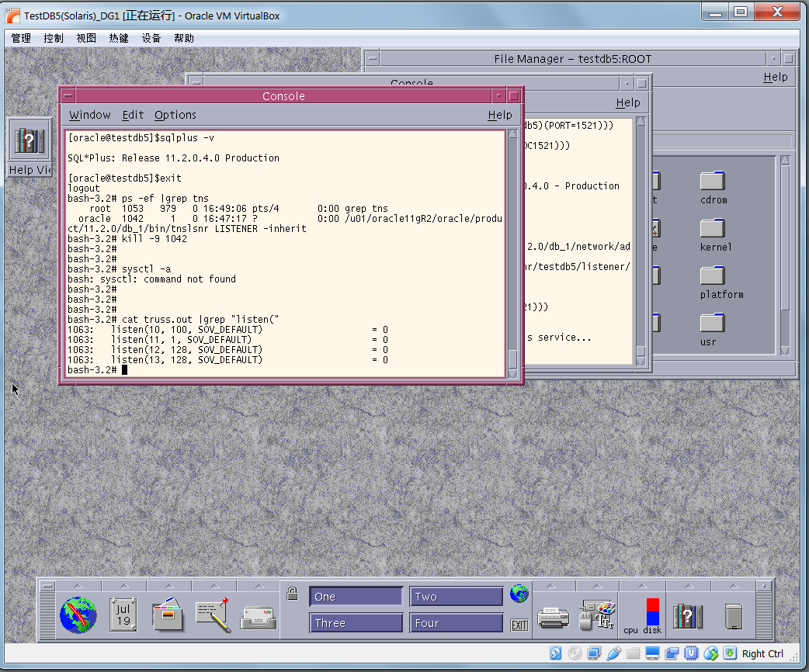Image resolution: width=809 pixels, height=672 pixels.
Task: Click the front panel minimize button
Action: (764, 586)
